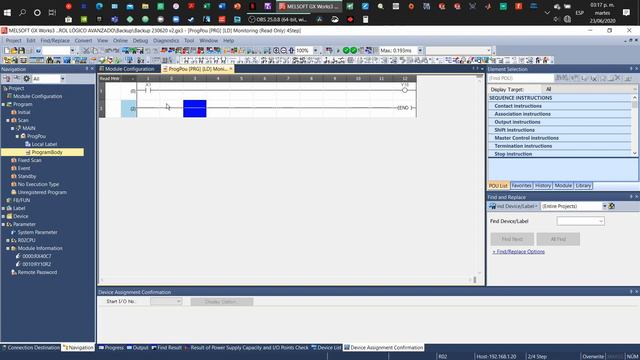Open the Find/Replace Options link
Image resolution: width=640 pixels, height=360 pixels.
tap(518, 251)
